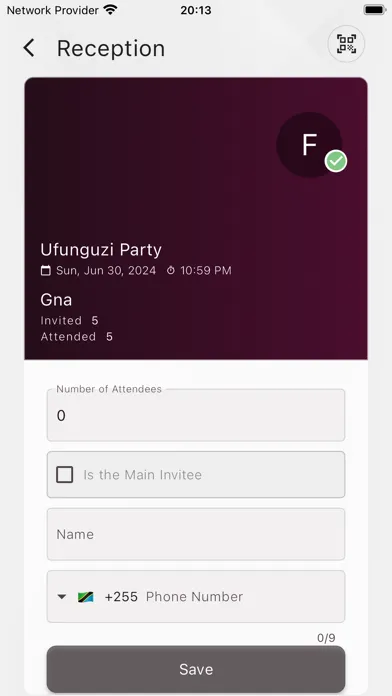
Task: Tap the Ufunguzi Party event title
Action: pos(101,249)
